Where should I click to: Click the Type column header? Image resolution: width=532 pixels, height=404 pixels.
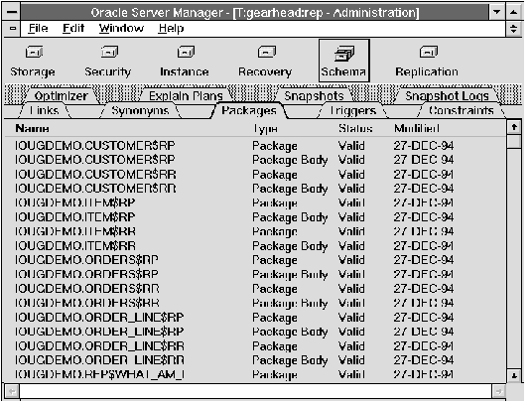[x=265, y=129]
